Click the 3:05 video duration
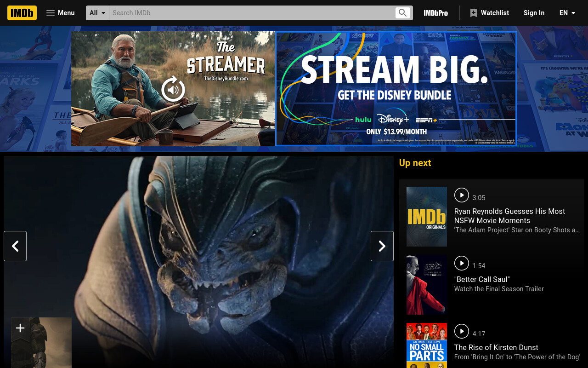This screenshot has height=368, width=588. [479, 198]
